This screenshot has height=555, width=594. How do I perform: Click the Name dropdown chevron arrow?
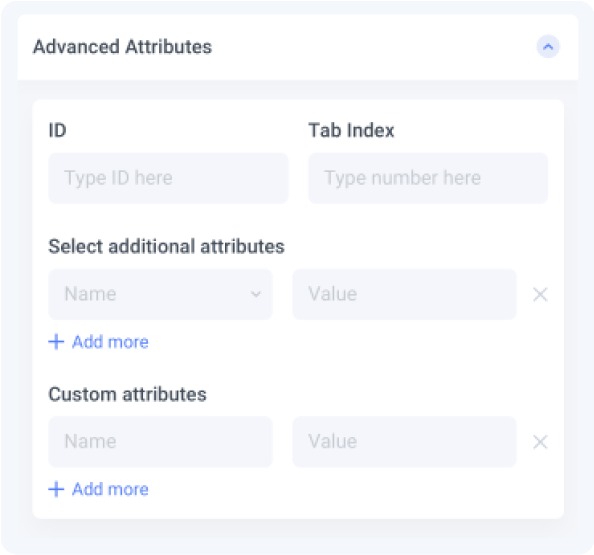(256, 294)
